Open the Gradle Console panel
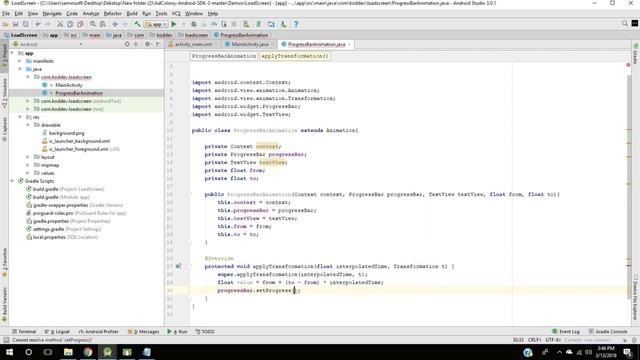This screenshot has width=640, height=360. pos(608,331)
